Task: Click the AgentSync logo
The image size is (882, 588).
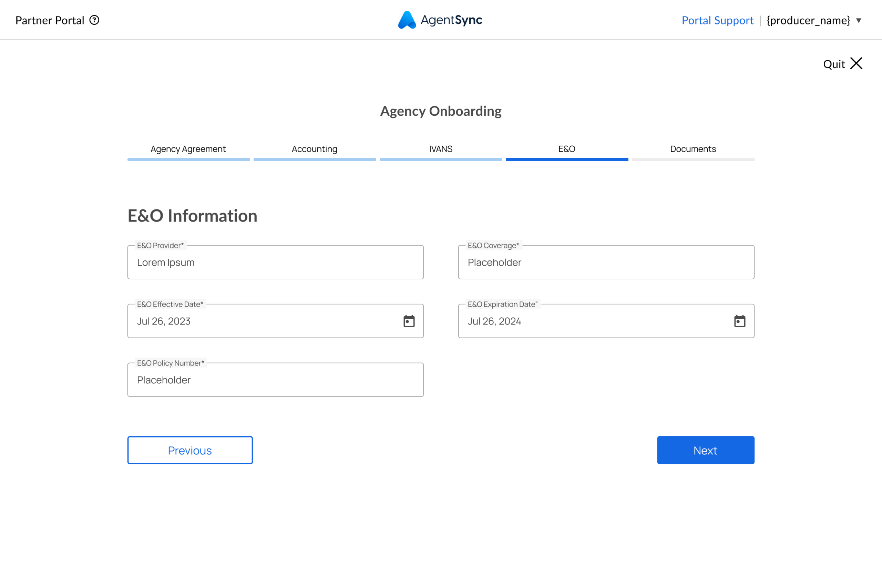Action: (x=440, y=20)
